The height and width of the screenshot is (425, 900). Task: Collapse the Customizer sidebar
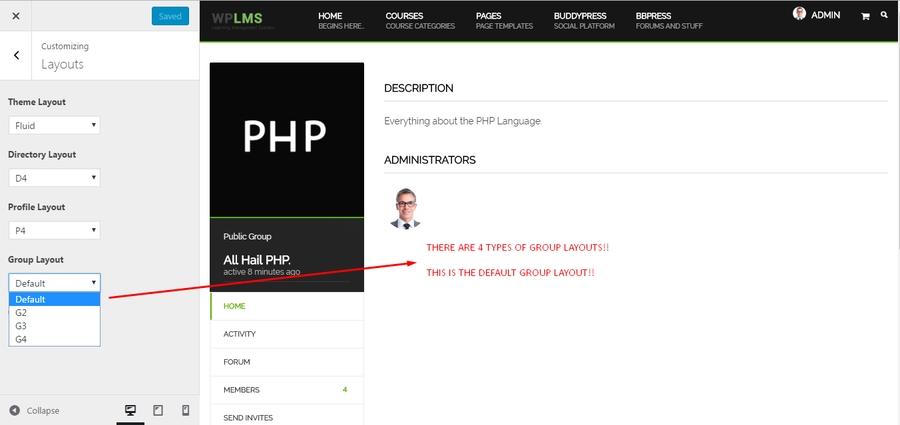[34, 411]
